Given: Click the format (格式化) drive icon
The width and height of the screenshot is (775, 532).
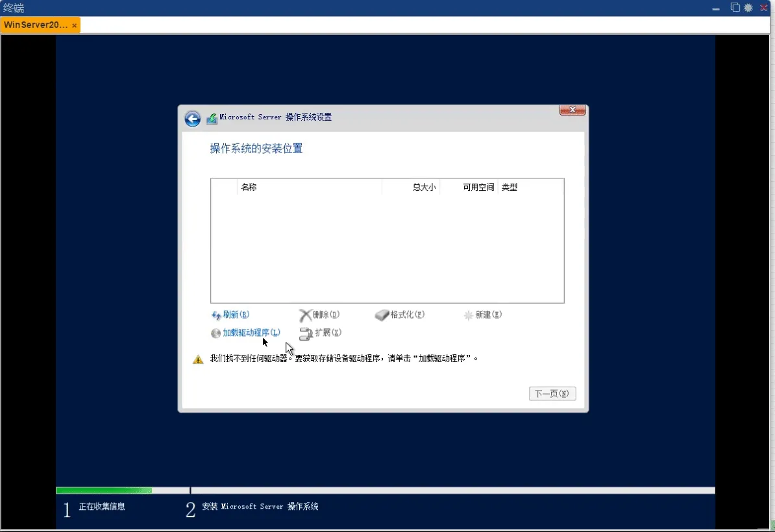Looking at the screenshot, I should 382,315.
